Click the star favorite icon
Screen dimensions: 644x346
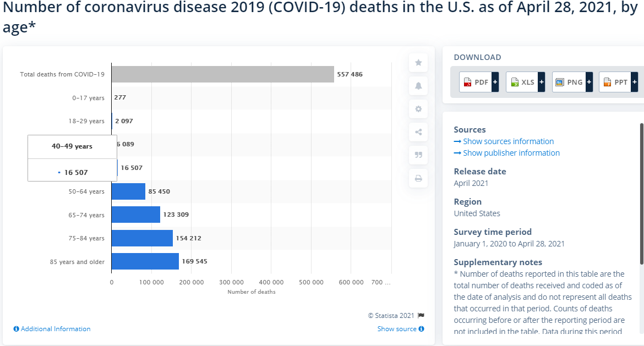pyautogui.click(x=418, y=63)
